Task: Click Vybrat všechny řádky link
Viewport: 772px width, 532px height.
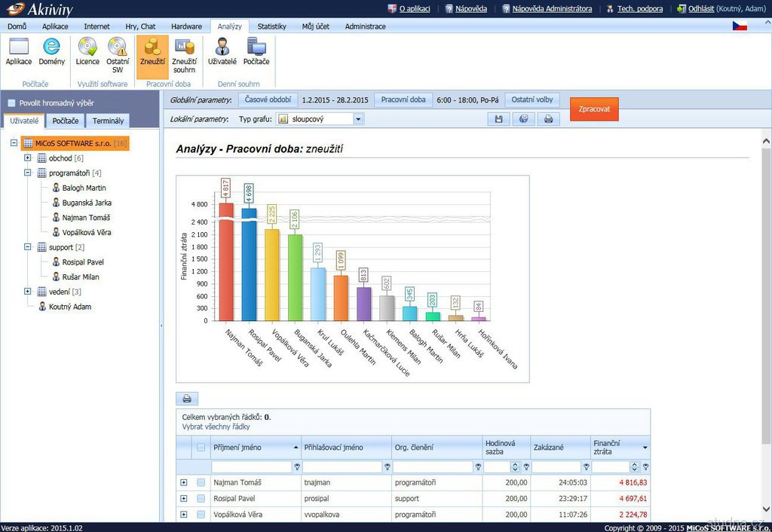Action: (x=216, y=427)
